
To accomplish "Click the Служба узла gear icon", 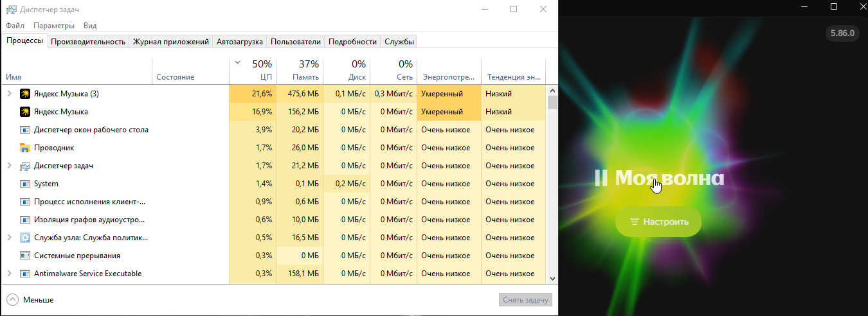I will pos(25,238).
